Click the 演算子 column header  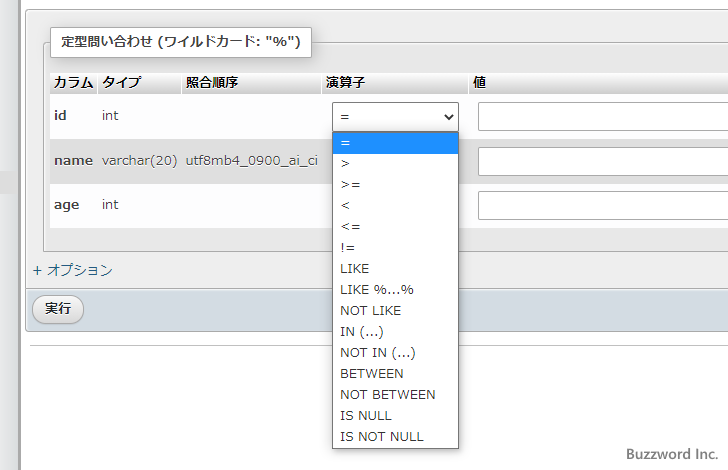tap(395, 83)
